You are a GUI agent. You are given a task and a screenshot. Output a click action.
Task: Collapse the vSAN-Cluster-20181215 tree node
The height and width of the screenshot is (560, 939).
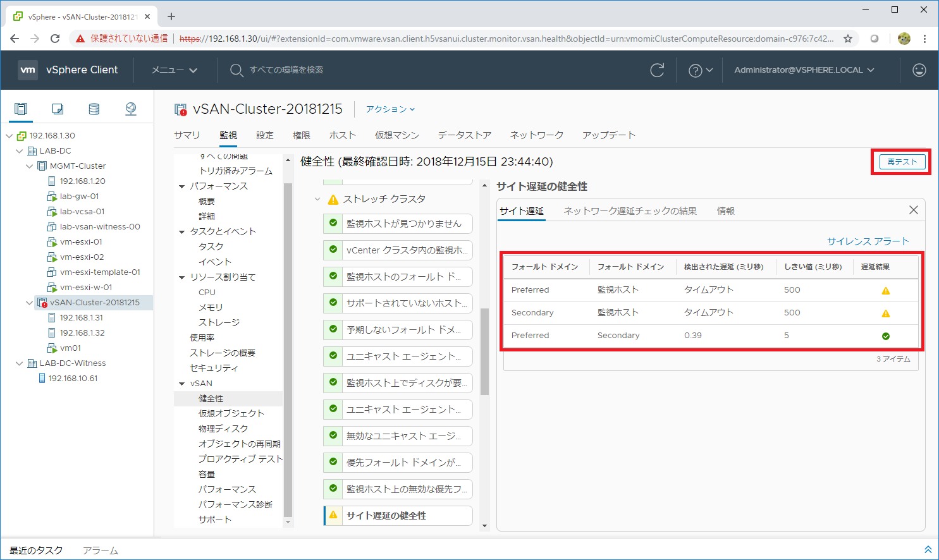29,303
